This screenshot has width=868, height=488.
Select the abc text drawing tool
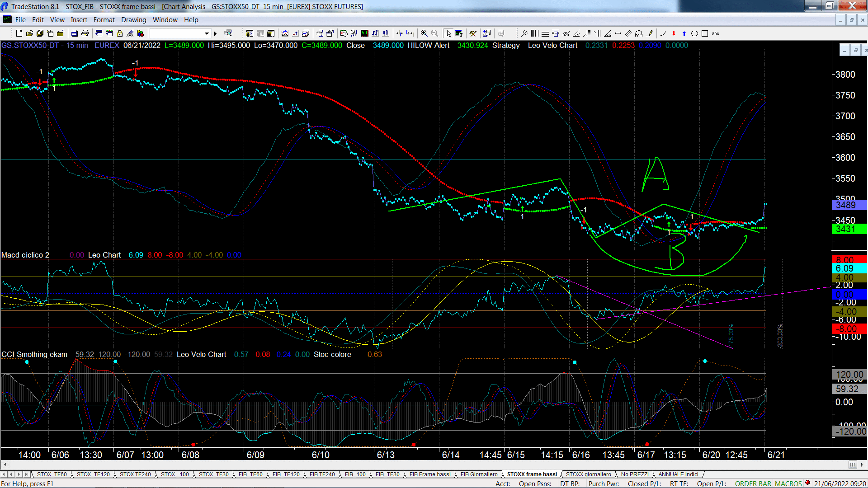point(715,33)
